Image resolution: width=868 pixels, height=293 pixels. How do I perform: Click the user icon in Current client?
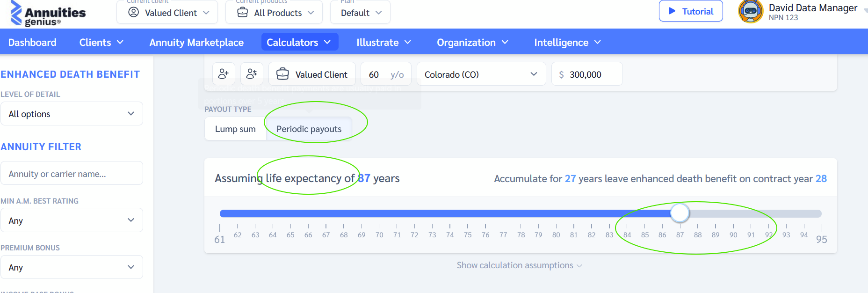pyautogui.click(x=134, y=12)
